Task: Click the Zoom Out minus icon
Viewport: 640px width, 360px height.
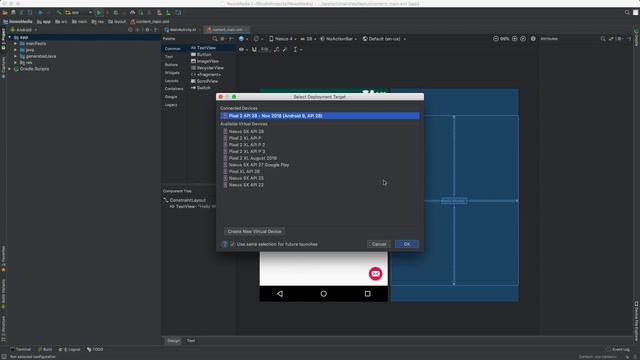Action: point(496,39)
